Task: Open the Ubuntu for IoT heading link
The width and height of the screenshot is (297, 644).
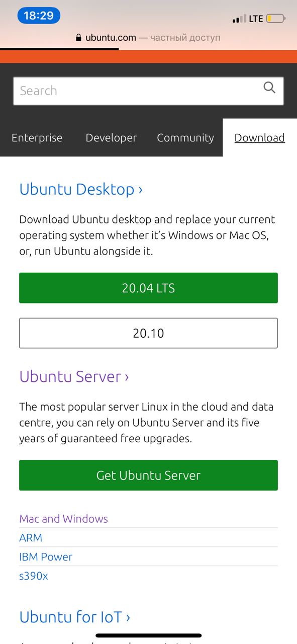Action: [x=75, y=617]
